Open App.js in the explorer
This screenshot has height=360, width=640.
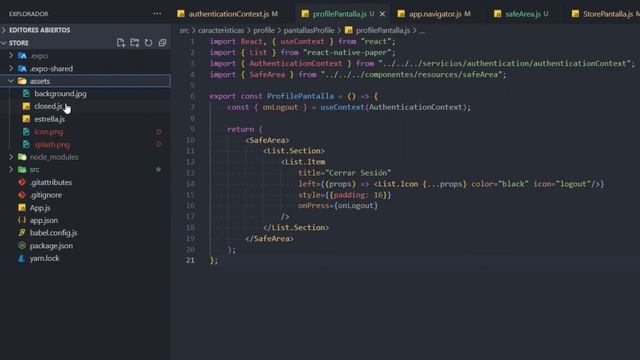[x=40, y=208]
